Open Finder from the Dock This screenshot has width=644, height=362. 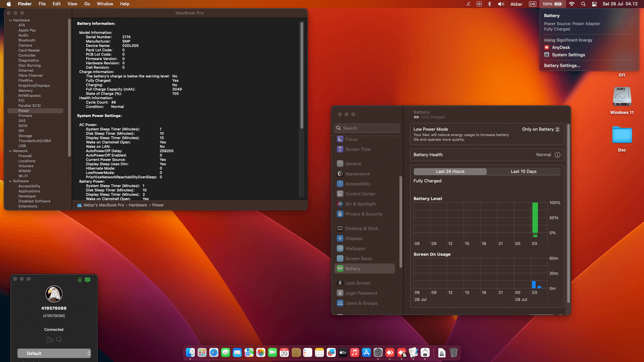[x=190, y=353]
